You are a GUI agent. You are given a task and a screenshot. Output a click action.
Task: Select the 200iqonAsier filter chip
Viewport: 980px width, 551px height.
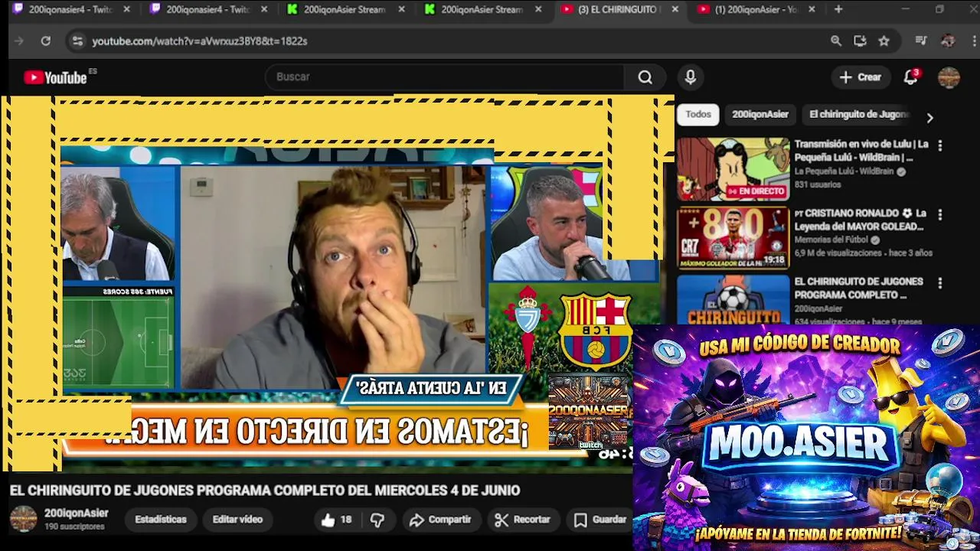click(x=760, y=115)
